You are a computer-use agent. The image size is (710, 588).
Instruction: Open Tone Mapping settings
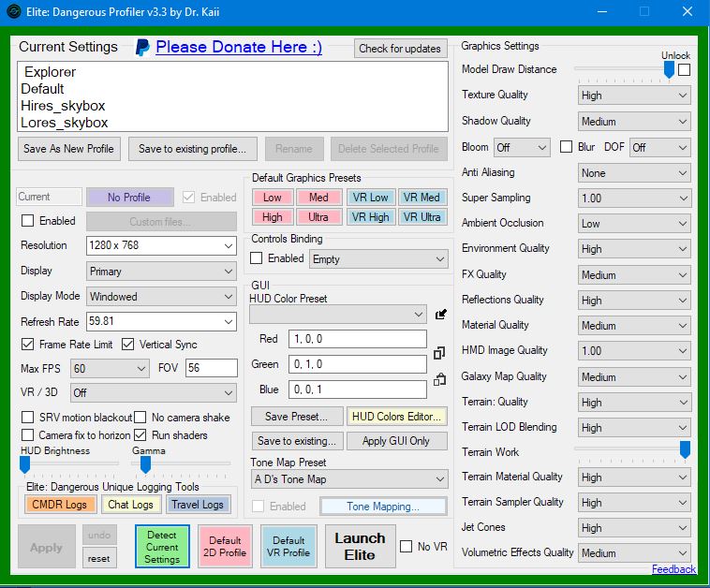383,506
